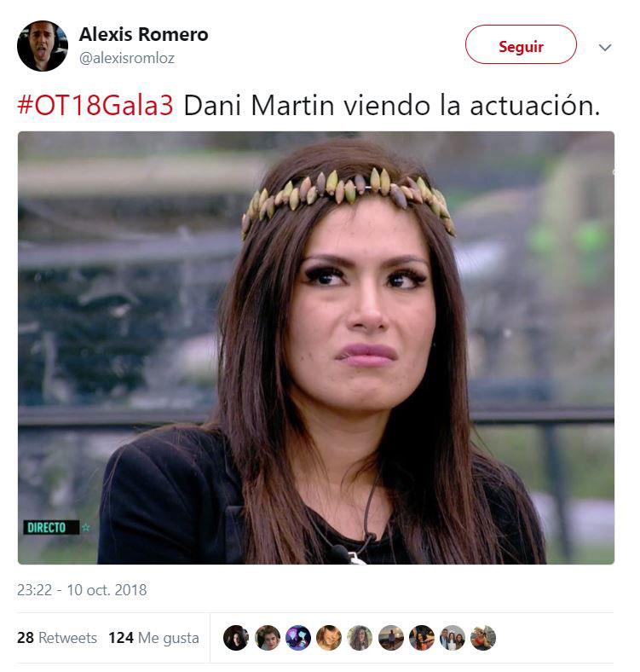Screen dimensions: 640x672
Task: Open fourth liker avatar in the row
Action: pyautogui.click(x=329, y=638)
